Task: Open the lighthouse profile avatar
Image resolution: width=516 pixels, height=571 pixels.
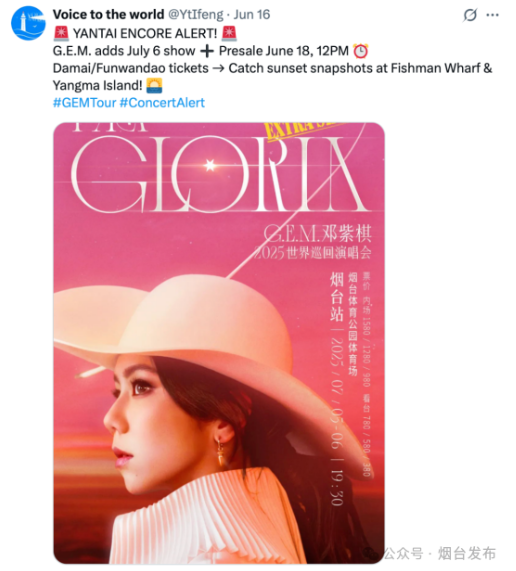Action: [28, 23]
